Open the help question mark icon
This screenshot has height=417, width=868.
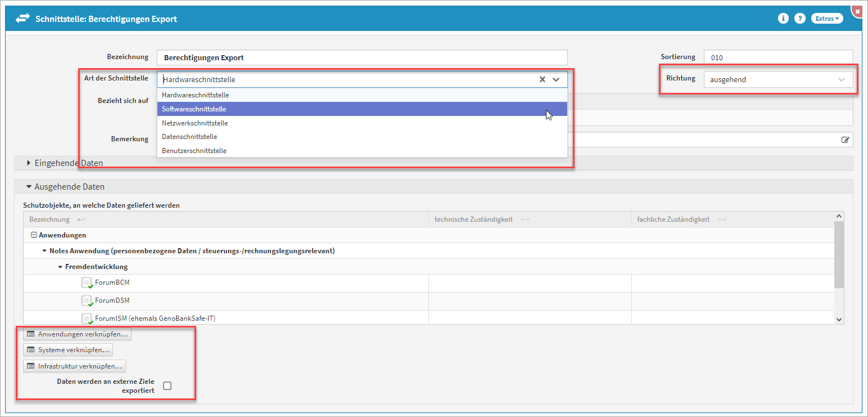[799, 19]
